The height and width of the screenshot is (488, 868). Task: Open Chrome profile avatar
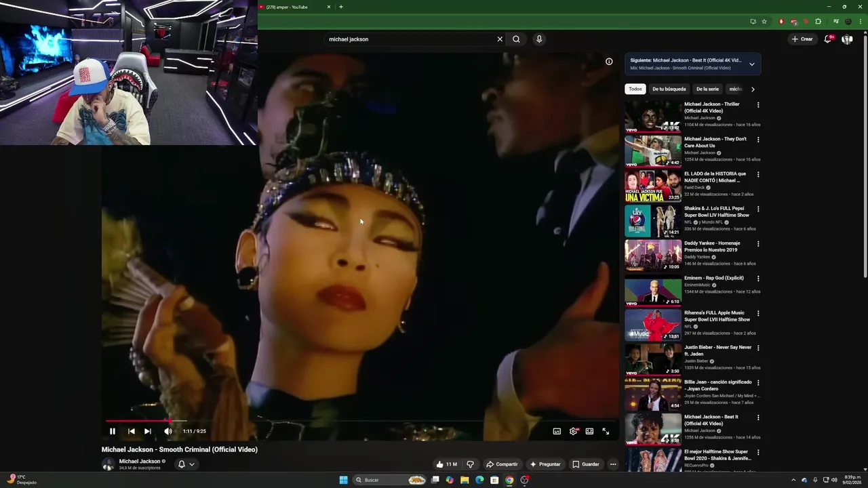848,22
